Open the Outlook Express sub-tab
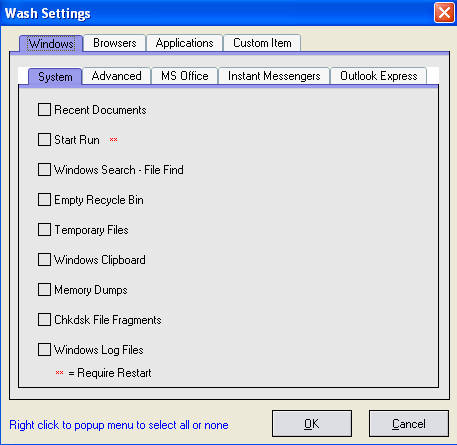Viewport: 457px width, 445px height. [378, 76]
